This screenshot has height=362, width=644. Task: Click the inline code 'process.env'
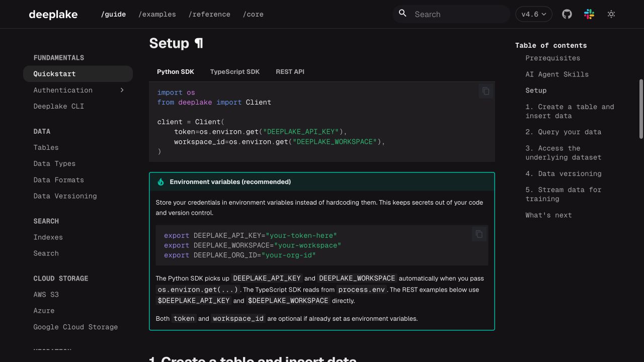click(361, 290)
